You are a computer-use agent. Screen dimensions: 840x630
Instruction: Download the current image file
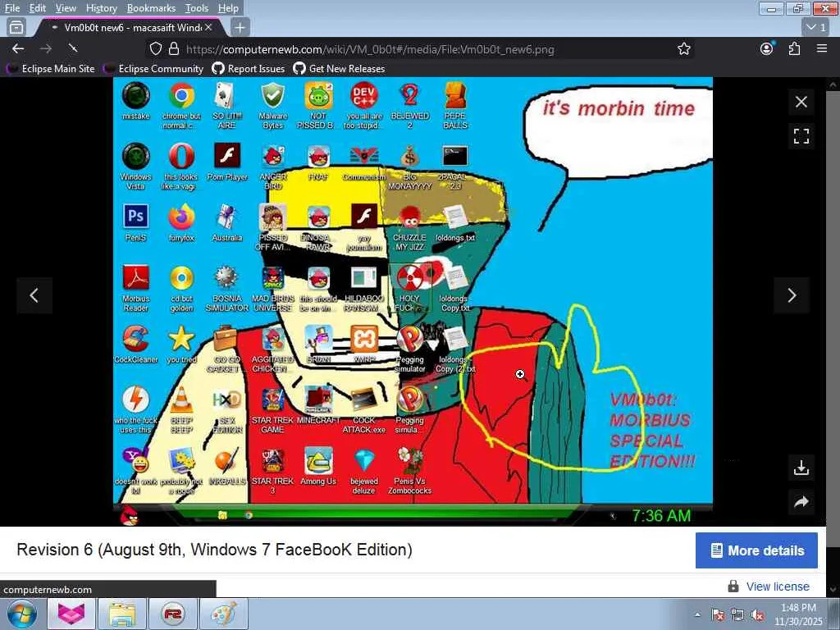pyautogui.click(x=801, y=468)
